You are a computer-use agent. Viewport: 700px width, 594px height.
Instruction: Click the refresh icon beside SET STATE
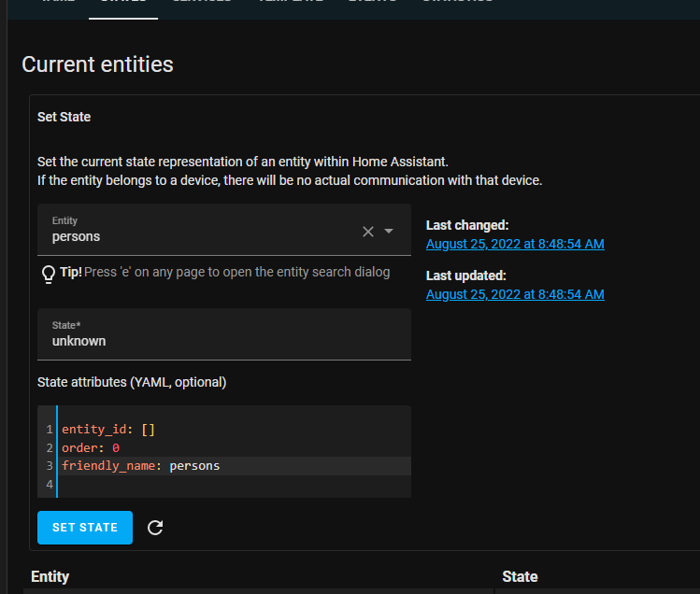(x=155, y=528)
